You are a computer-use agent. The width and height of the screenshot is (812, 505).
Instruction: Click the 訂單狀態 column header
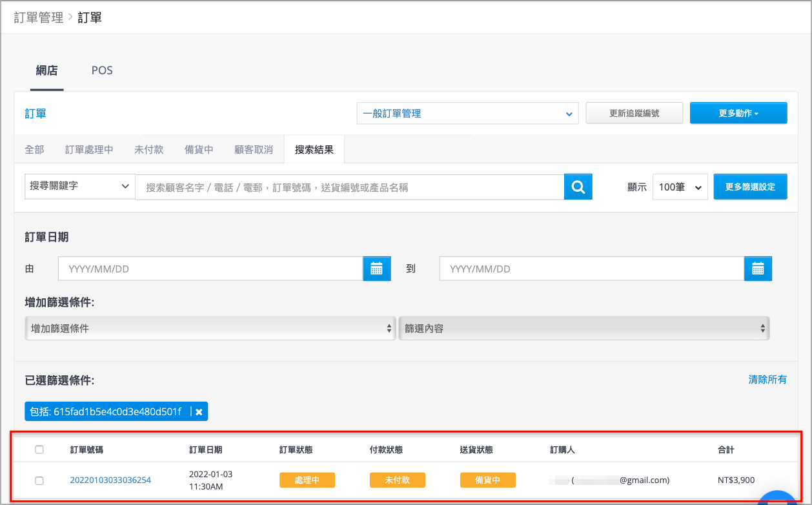click(x=296, y=449)
